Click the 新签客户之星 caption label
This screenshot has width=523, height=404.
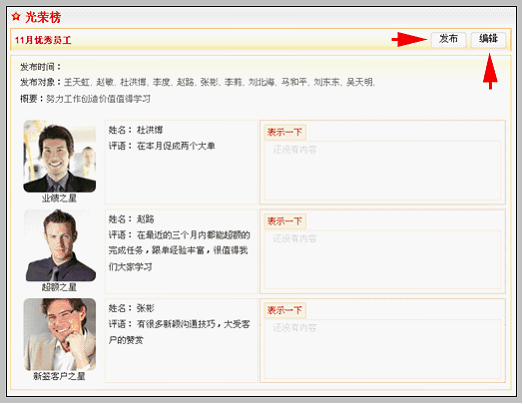click(x=59, y=376)
